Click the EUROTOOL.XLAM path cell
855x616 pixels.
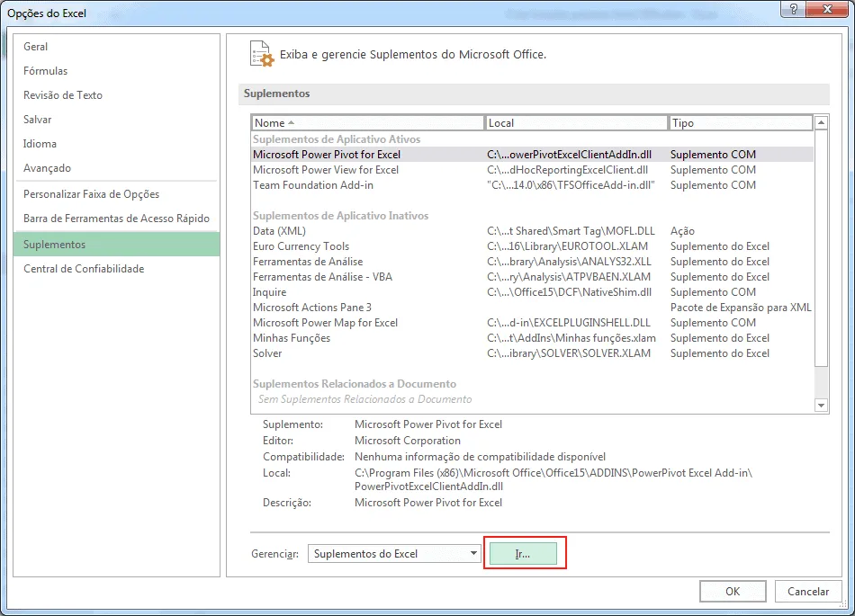coord(568,246)
